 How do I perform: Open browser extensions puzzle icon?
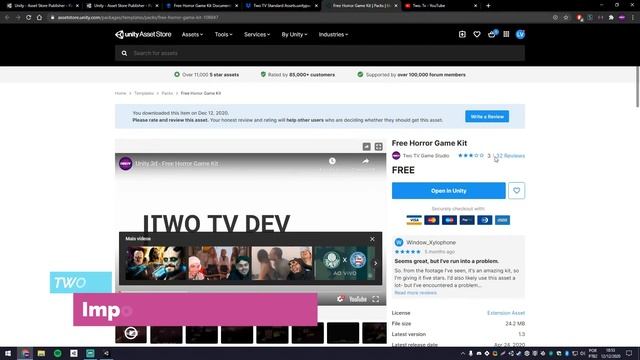tap(611, 18)
